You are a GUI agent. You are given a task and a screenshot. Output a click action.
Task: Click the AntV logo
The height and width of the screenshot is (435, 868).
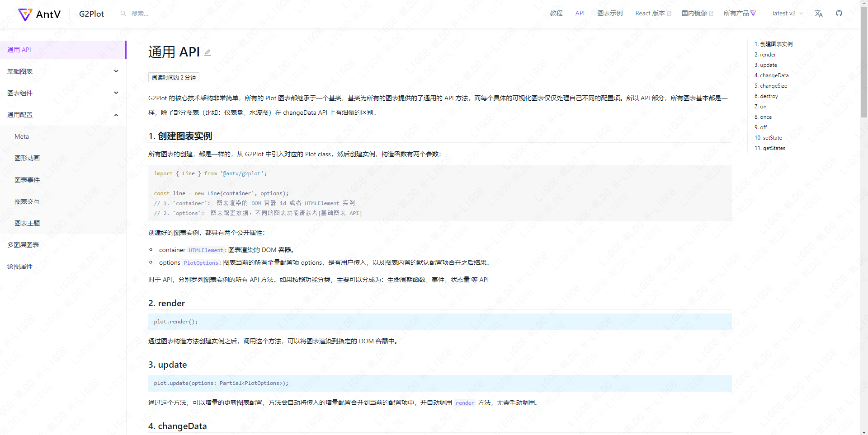26,14
